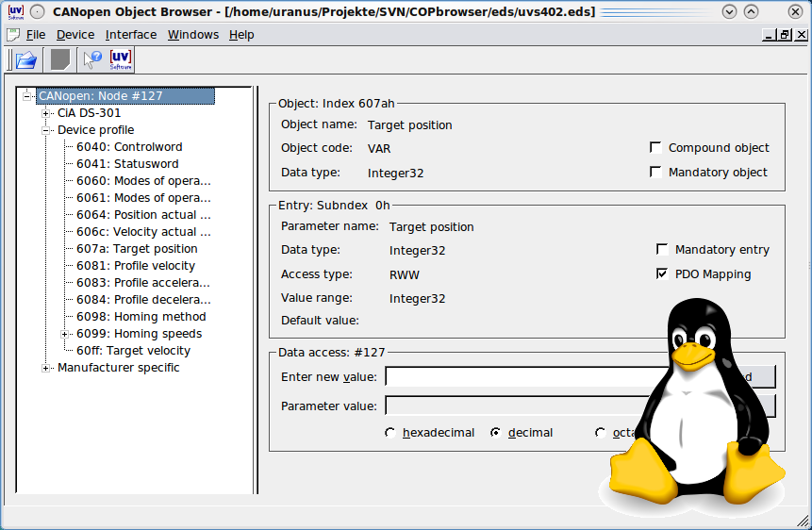Image resolution: width=812 pixels, height=530 pixels.
Task: Open the Device menu
Action: [75, 35]
